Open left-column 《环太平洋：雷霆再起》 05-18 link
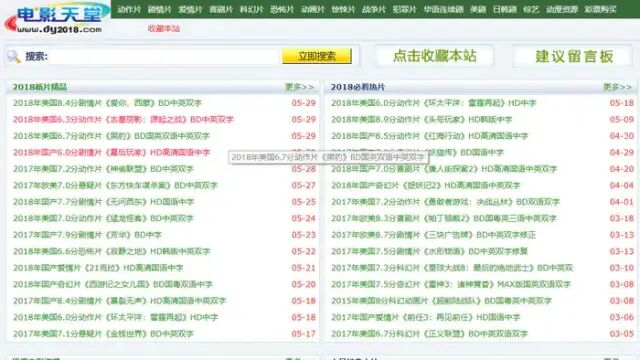The width and height of the screenshot is (640, 360). (x=116, y=317)
